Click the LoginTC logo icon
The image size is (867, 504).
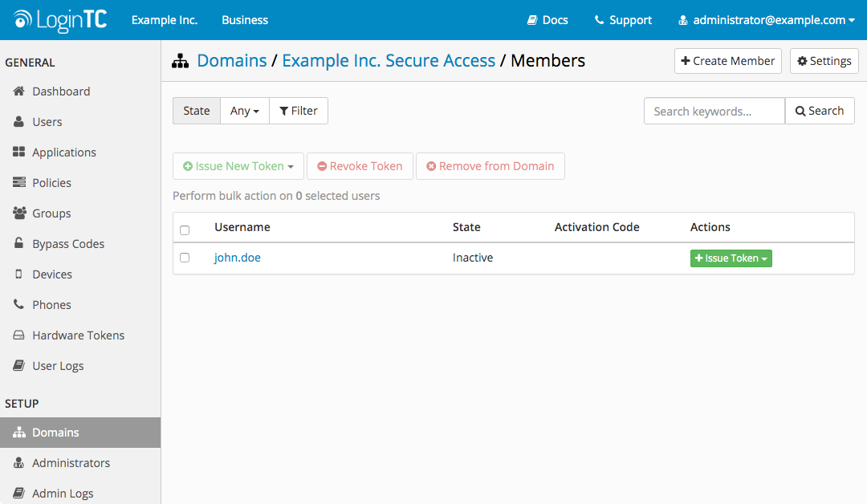tap(23, 20)
